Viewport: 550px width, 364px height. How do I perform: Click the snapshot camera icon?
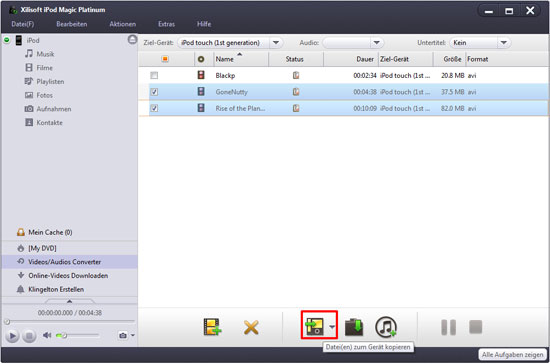coord(123,335)
